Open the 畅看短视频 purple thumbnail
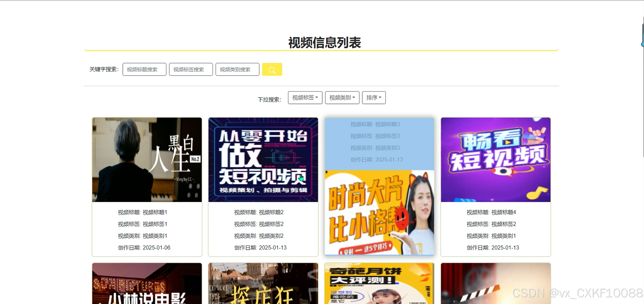 495,160
